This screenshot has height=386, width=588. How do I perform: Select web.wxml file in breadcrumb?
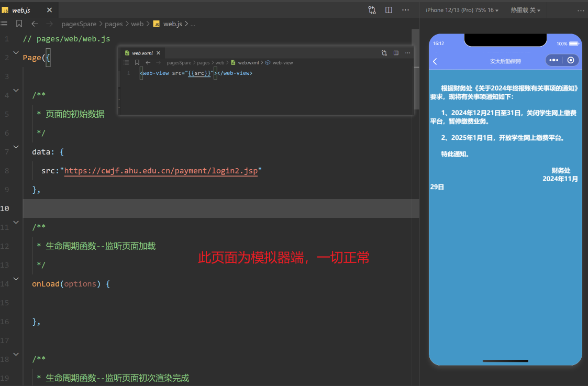(245, 63)
